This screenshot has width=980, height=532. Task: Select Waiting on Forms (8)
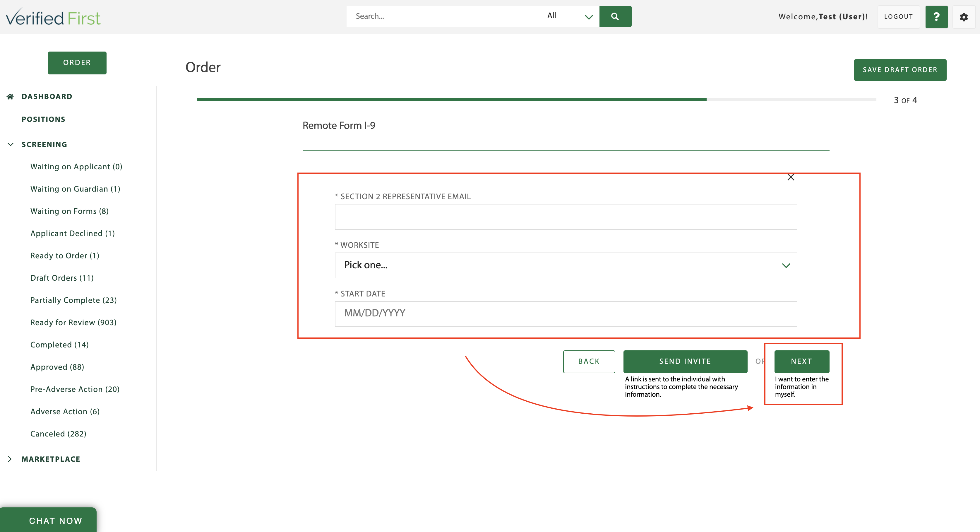point(70,211)
